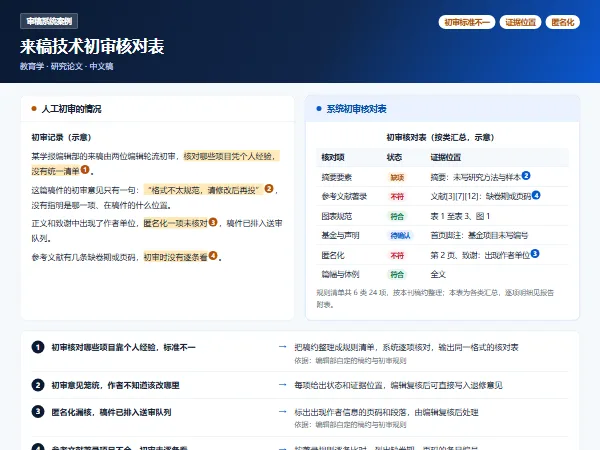Click the 篇幅与体例 table cell
This screenshot has height=450, width=600.
[340, 274]
